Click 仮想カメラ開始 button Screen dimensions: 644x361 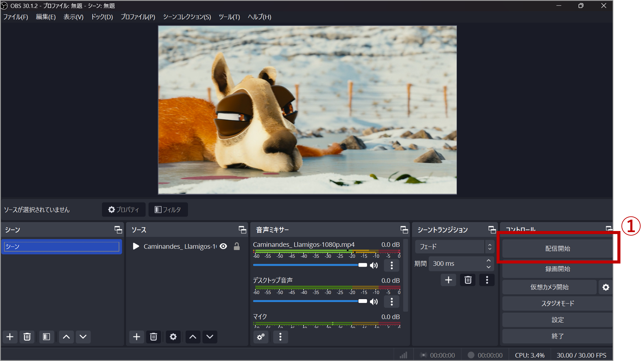549,287
